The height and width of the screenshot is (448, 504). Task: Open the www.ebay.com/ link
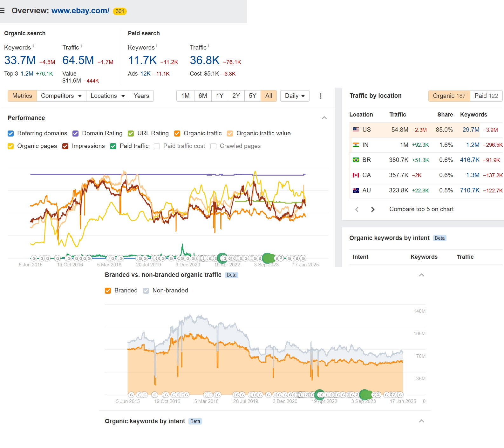(80, 11)
